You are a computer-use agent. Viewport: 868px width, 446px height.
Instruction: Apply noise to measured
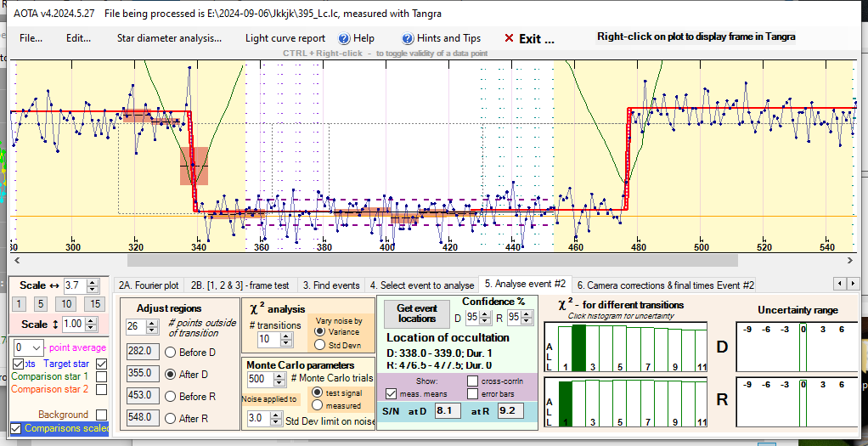coord(316,405)
